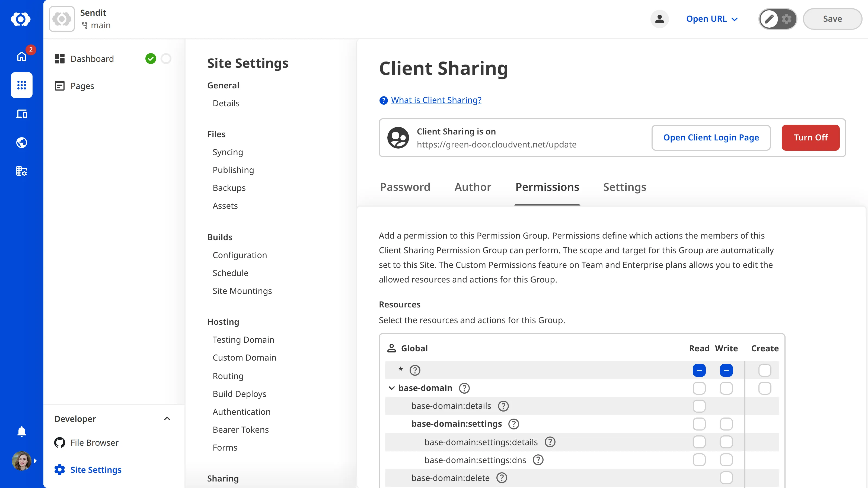Image resolution: width=868 pixels, height=488 pixels.
Task: Disable Read permission on the wildcard row
Action: (699, 370)
